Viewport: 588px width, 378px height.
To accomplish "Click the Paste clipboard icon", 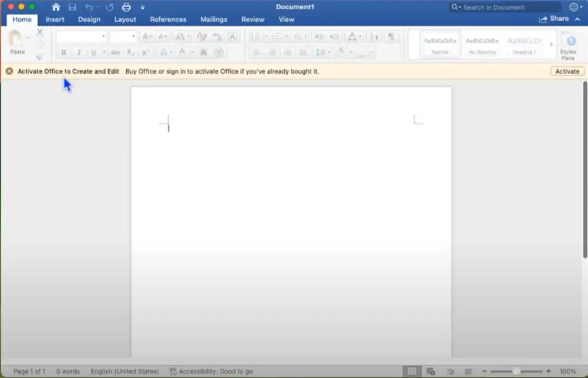I will click(16, 39).
